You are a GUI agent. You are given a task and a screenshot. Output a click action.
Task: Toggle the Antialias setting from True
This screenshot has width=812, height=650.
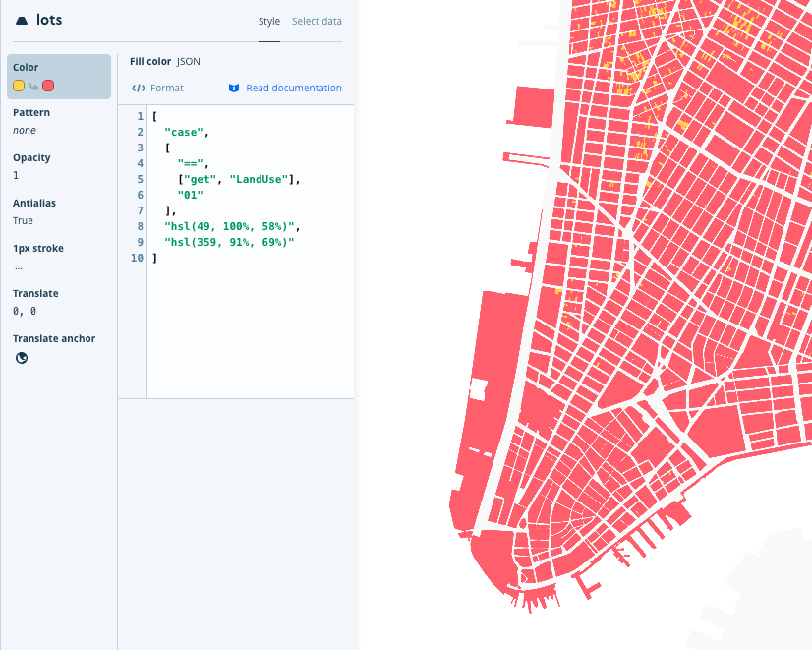coord(23,220)
